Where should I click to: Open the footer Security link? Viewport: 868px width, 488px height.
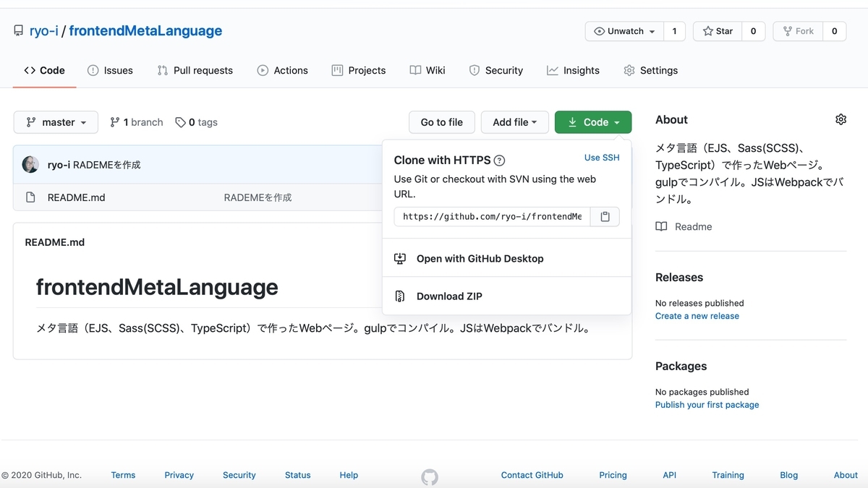coord(239,475)
